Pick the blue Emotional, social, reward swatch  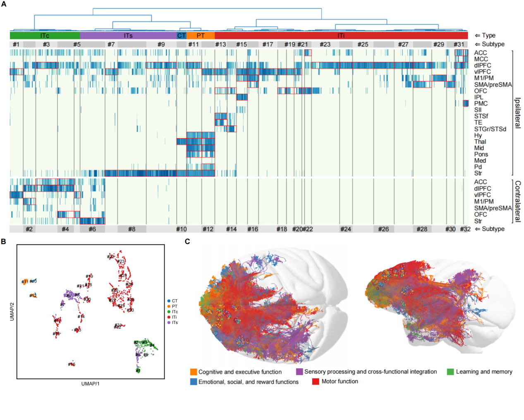click(x=194, y=382)
